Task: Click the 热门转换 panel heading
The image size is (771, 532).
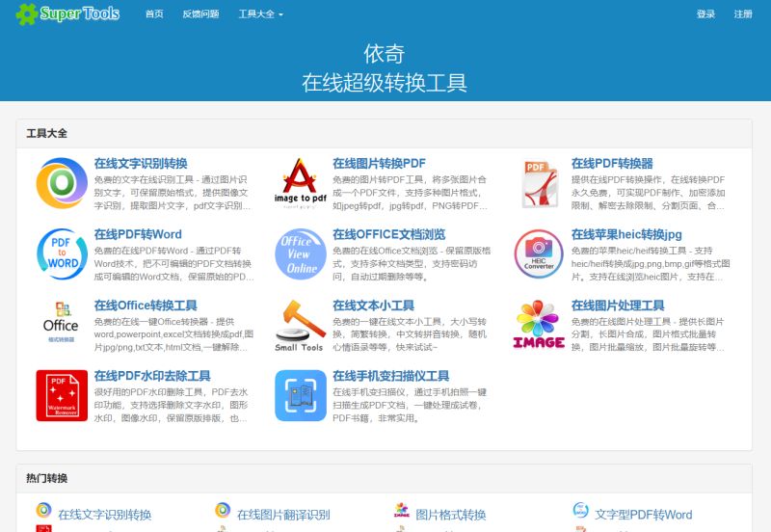Action: pyautogui.click(x=46, y=478)
